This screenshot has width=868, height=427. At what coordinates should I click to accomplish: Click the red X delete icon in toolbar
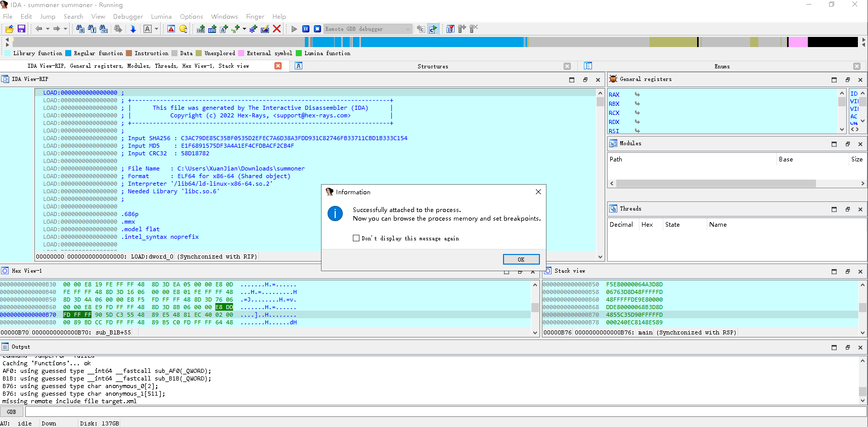click(x=277, y=29)
